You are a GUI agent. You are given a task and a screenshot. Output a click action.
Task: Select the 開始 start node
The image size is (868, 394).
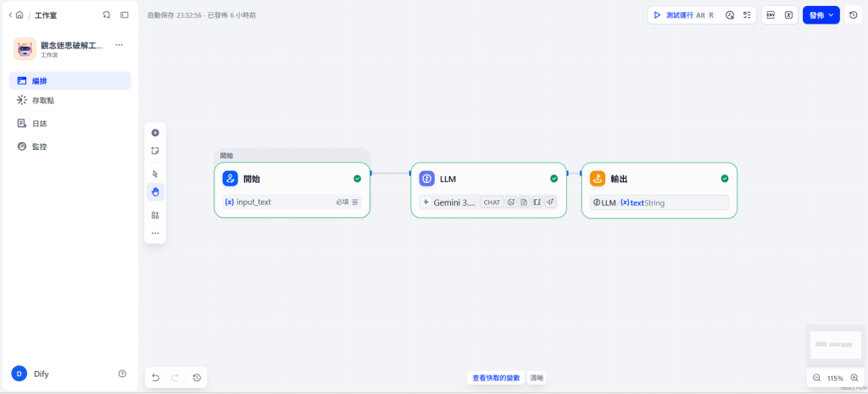point(292,190)
